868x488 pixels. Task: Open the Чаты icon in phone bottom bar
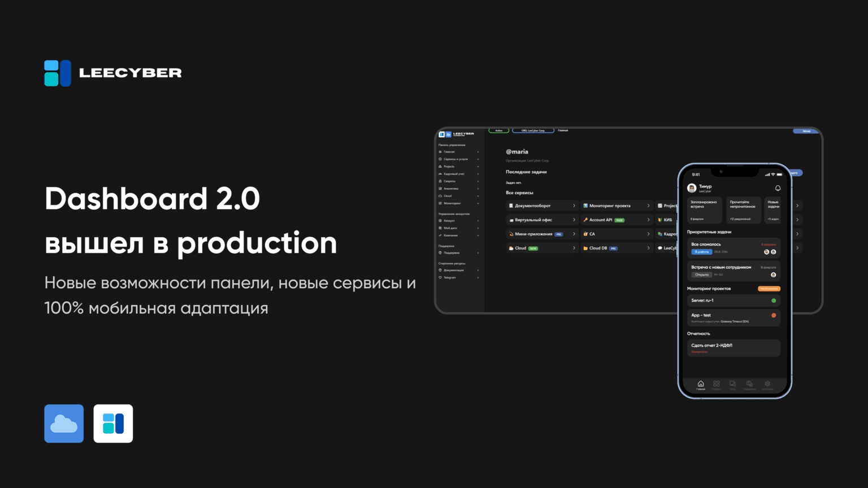(732, 384)
